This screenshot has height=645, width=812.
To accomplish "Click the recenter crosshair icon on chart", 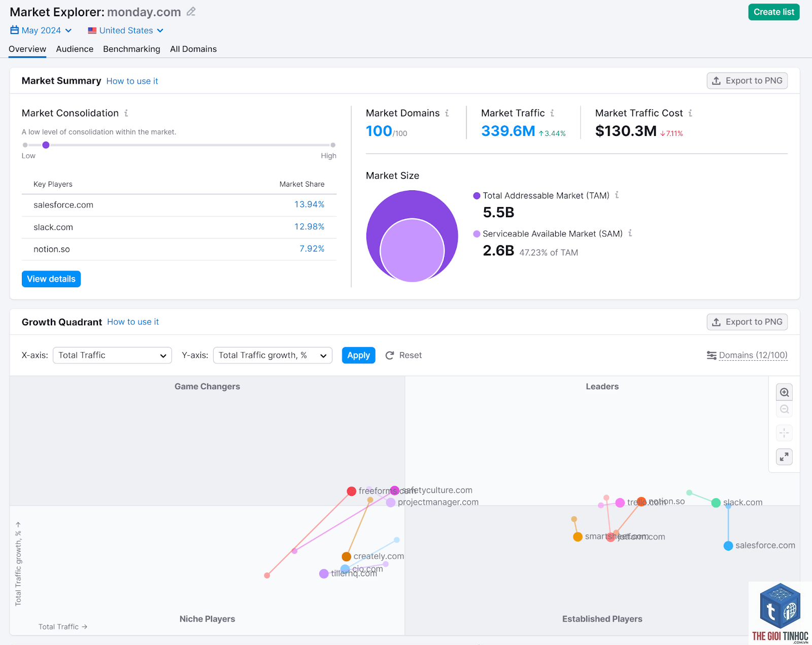I will coord(785,433).
